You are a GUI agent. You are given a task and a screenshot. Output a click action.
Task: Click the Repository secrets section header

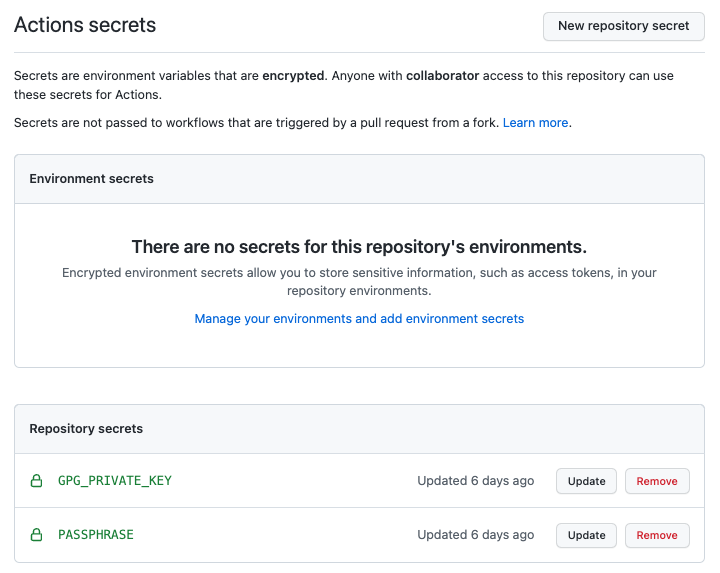pyautogui.click(x=86, y=429)
